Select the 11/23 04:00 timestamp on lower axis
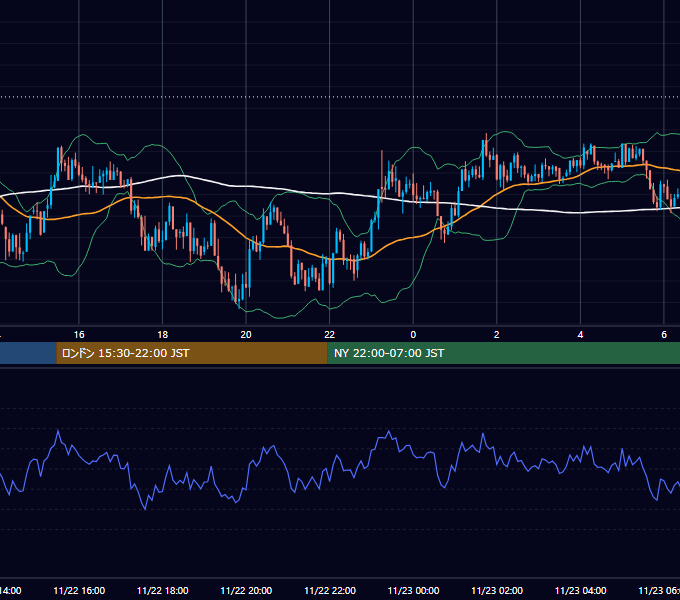The height and width of the screenshot is (600, 680). pyautogui.click(x=581, y=591)
